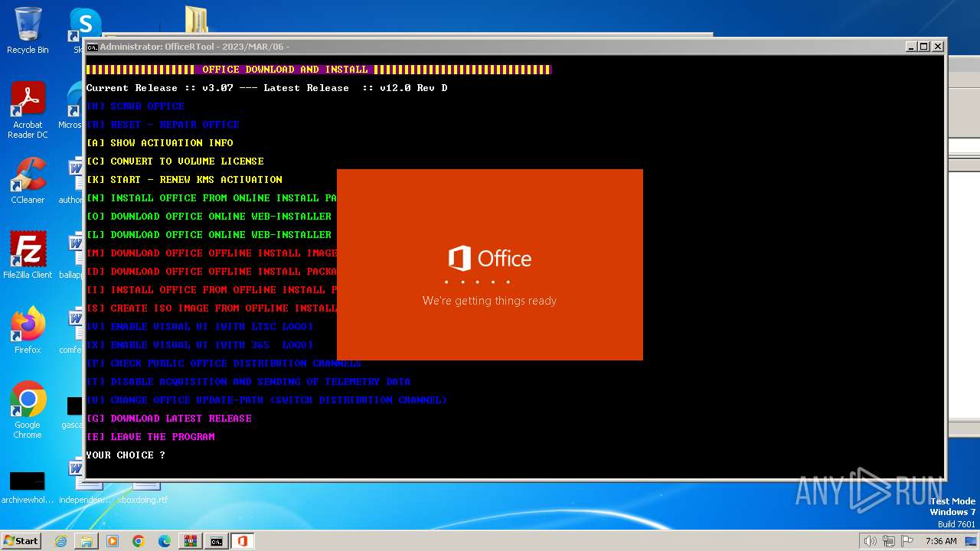Click the '[A] SHOW ACTIVATION INFO' line
The height and width of the screenshot is (551, 980).
point(159,143)
